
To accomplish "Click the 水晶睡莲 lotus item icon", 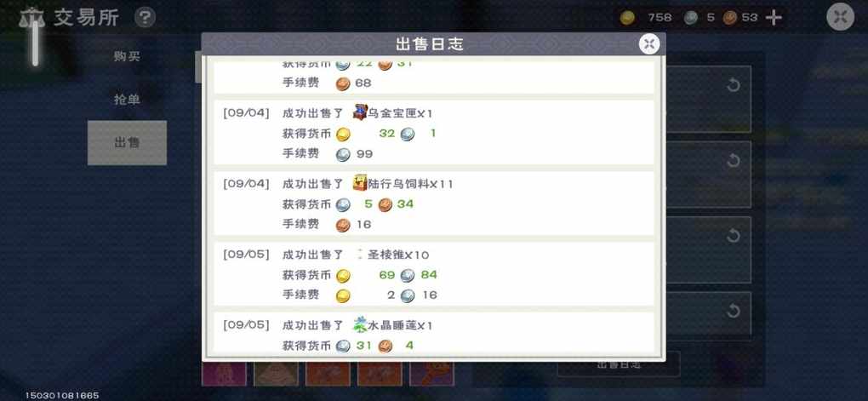I will [x=360, y=324].
